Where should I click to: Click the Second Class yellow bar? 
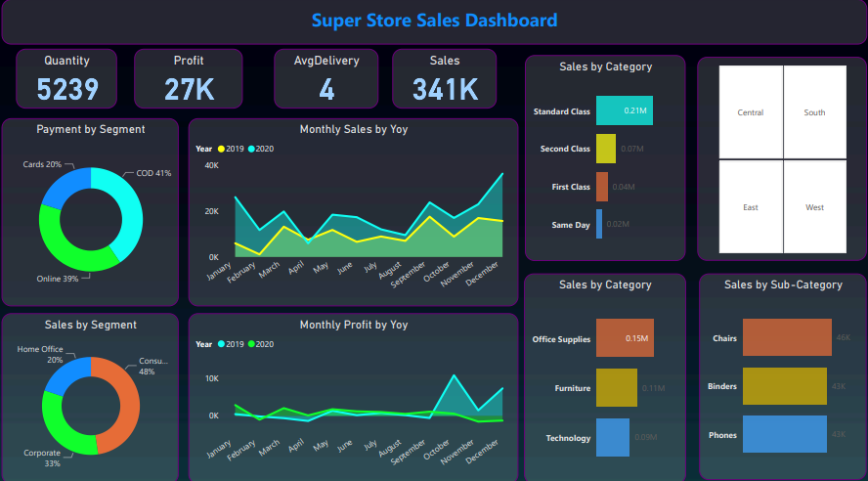click(x=606, y=149)
